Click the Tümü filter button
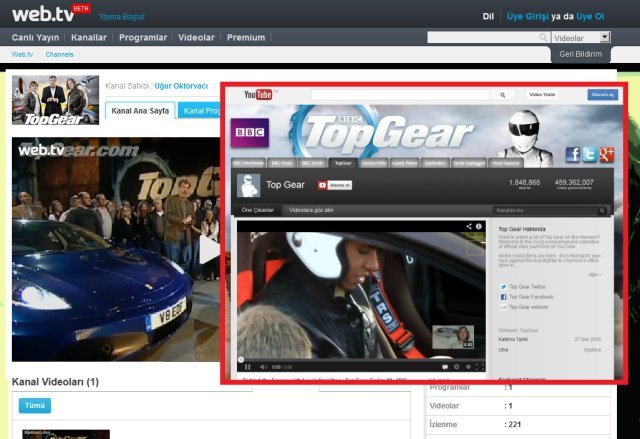 [35, 406]
